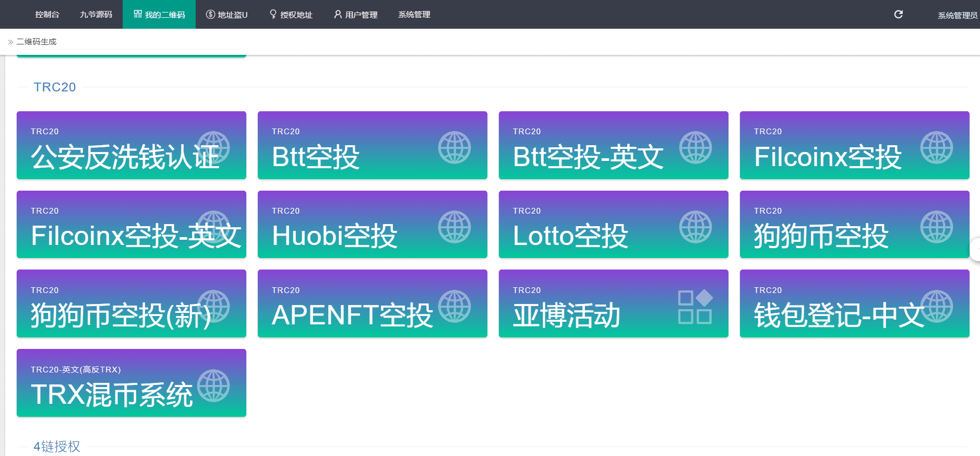The width and height of the screenshot is (980, 456).
Task: Open the 系统管理员 account dropdown
Action: (957, 15)
